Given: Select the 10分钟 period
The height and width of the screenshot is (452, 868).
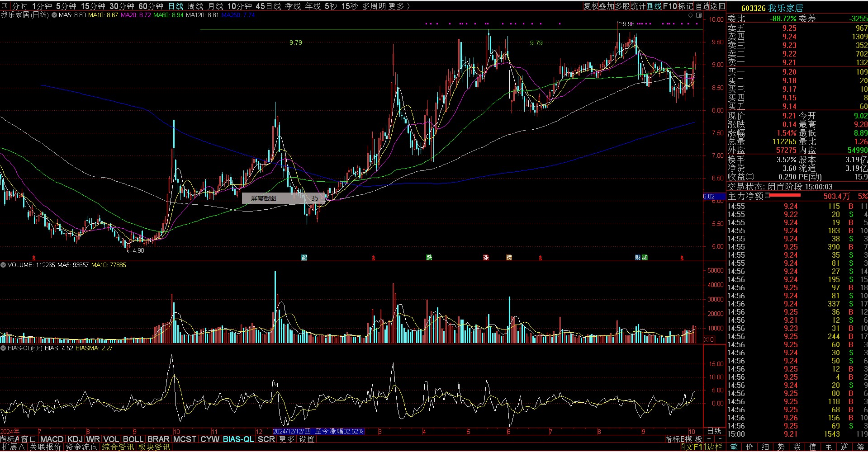Looking at the screenshot, I should [x=239, y=6].
